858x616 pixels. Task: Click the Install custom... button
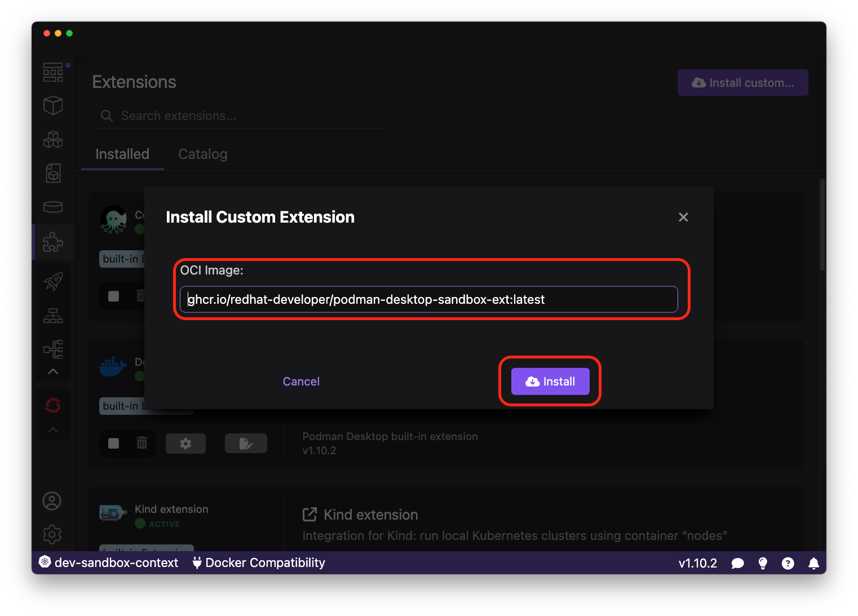[x=742, y=83]
